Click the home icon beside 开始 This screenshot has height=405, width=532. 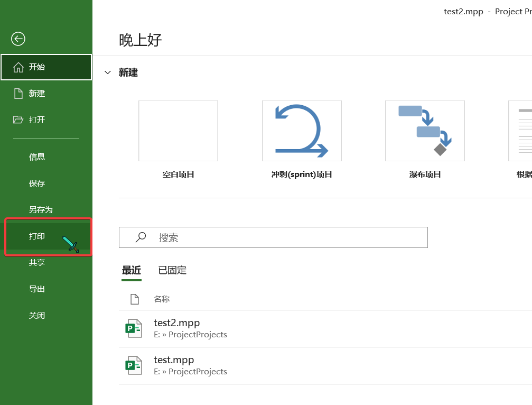(18, 67)
